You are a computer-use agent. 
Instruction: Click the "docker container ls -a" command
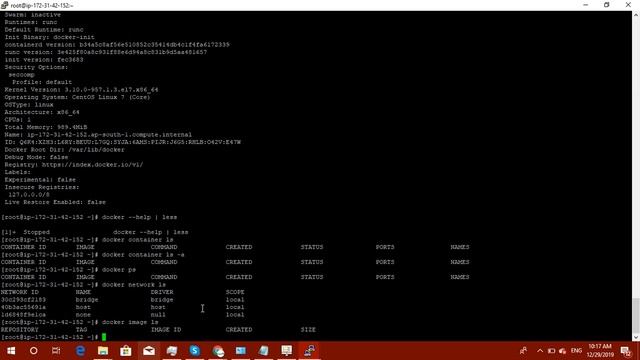[x=143, y=255]
